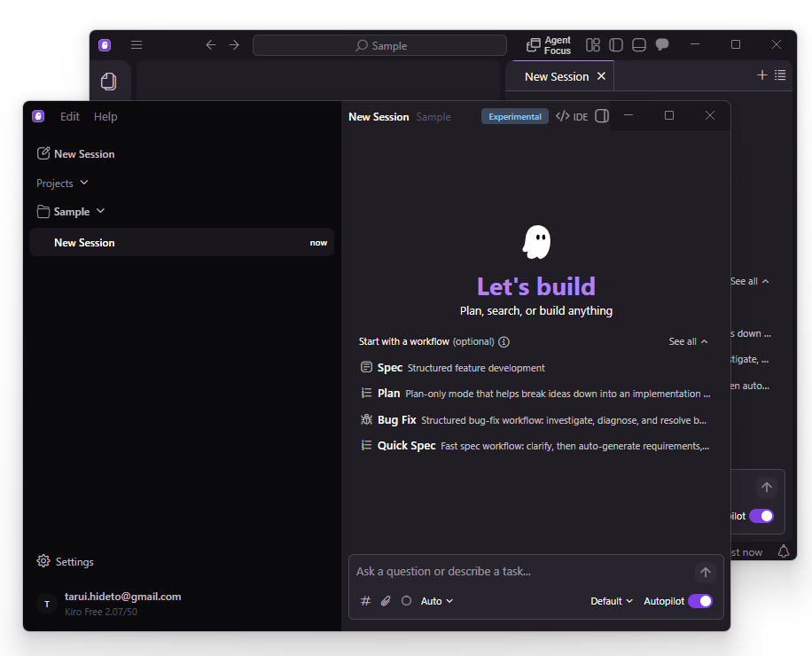Click the hash context icon in the prompt box
This screenshot has height=656, width=812.
(365, 601)
